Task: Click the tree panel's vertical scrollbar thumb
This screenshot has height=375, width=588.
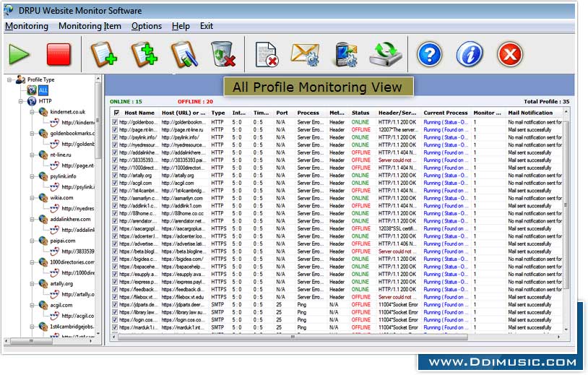Action: 98,120
